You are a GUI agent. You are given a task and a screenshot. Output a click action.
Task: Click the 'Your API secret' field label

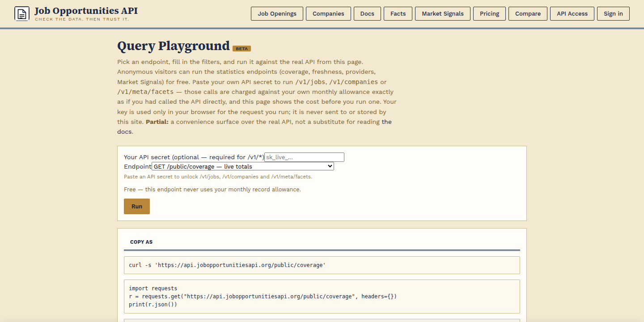(194, 157)
